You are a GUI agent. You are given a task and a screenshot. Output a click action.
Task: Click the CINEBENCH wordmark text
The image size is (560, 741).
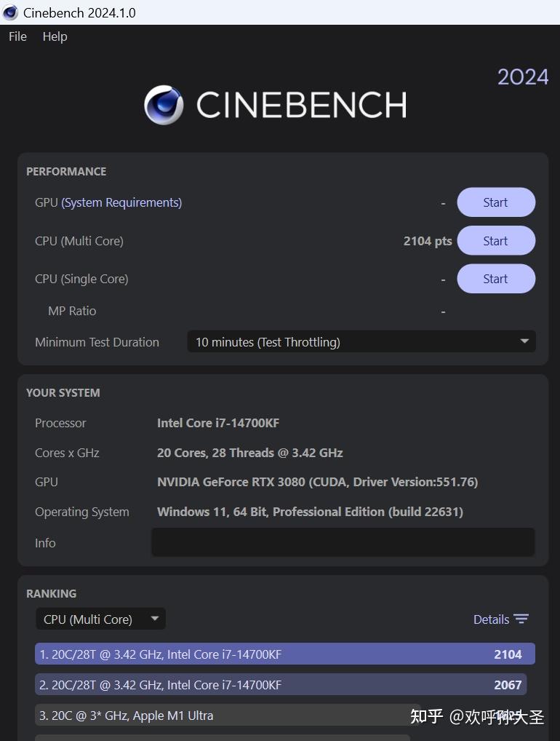(x=301, y=105)
